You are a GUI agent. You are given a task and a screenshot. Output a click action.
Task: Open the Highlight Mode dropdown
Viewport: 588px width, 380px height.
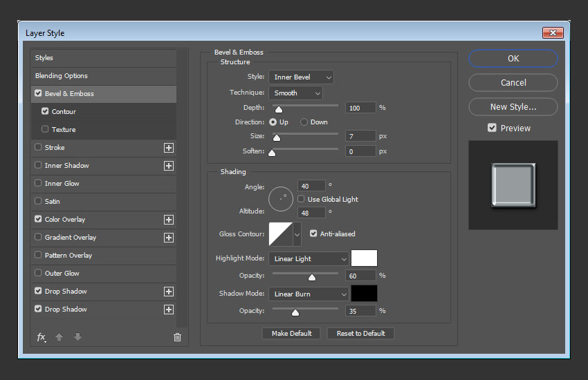(309, 259)
